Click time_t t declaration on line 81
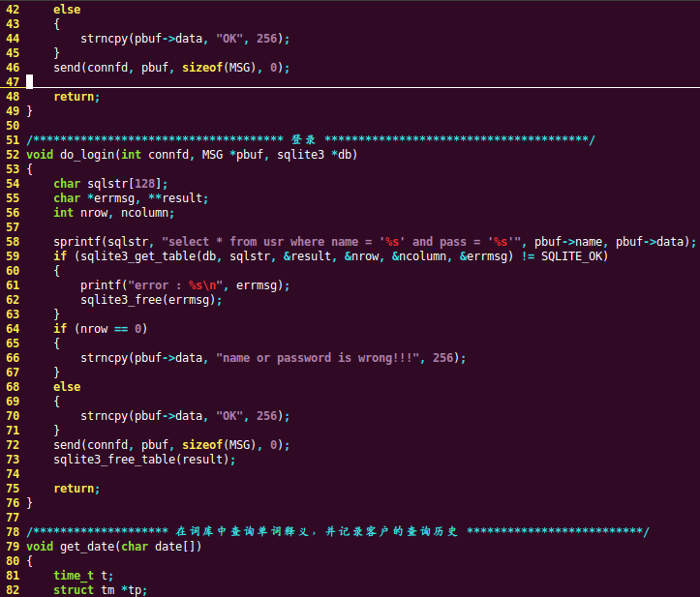This screenshot has height=597, width=700. point(83,576)
